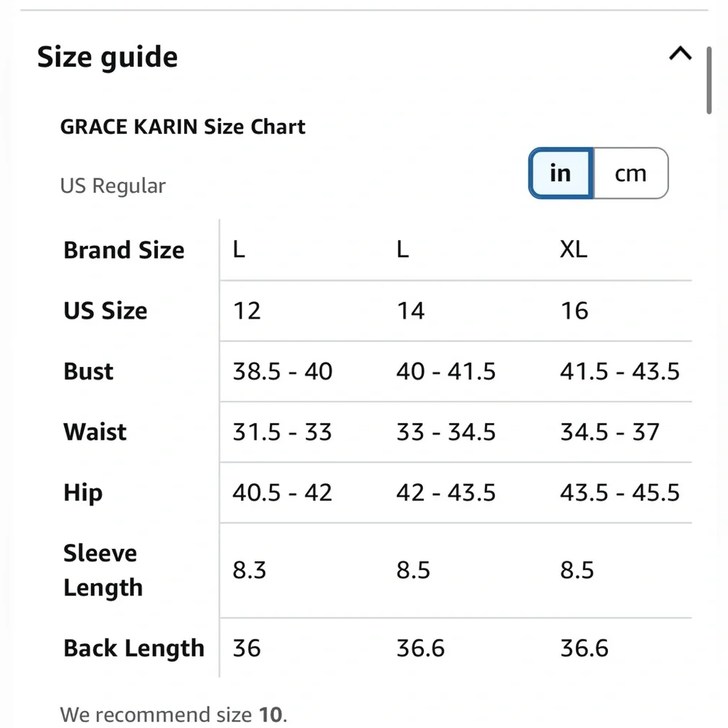The height and width of the screenshot is (728, 728).
Task: Click the GRACE KARIN Size Chart title
Action: (x=183, y=127)
